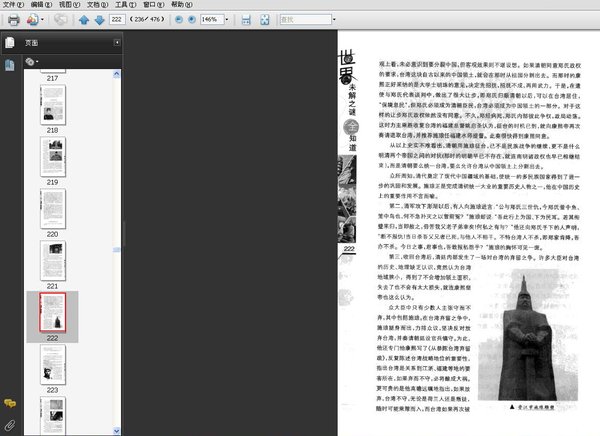Screen dimensions: 600x436
Task: Click the pages panel icon at top-left
Action: click(x=10, y=43)
